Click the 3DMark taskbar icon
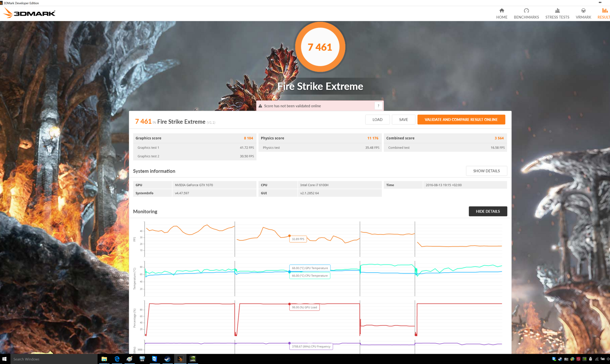The height and width of the screenshot is (364, 610). (180, 359)
